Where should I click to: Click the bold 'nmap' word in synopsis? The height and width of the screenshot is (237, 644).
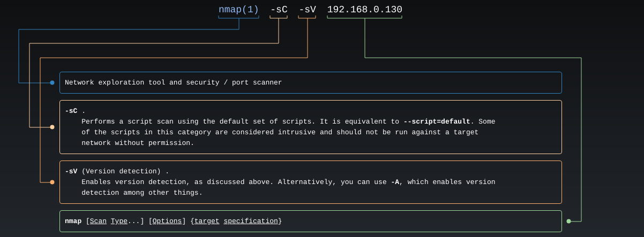click(x=73, y=221)
